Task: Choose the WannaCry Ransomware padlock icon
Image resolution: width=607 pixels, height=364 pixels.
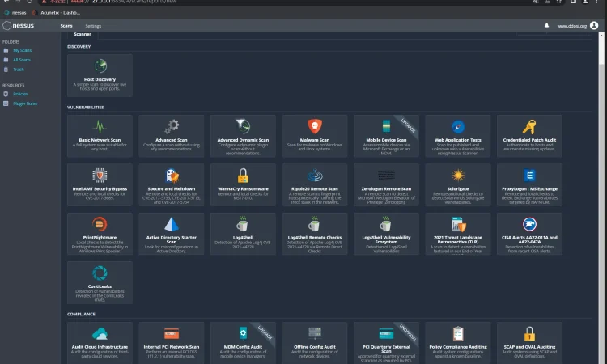Action: 243,176
